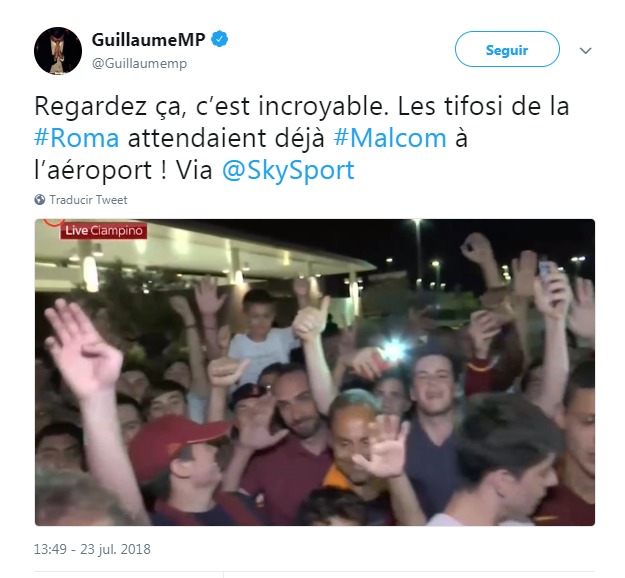Click the tweet timestamp 13:49 - 23 jul. 2018
The width and height of the screenshot is (625, 578).
tap(92, 549)
